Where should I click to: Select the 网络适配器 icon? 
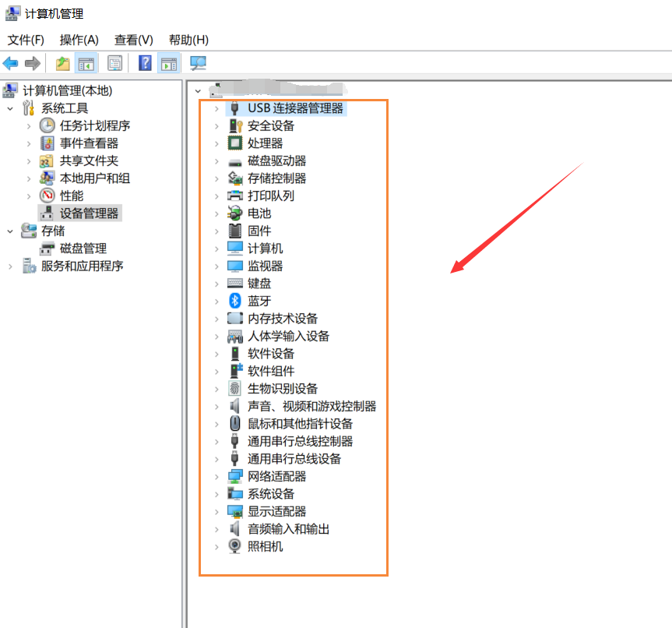coord(235,476)
